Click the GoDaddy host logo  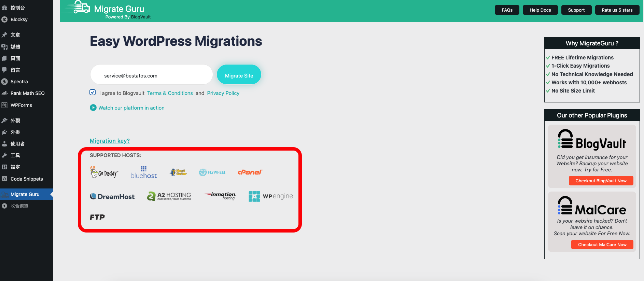pos(104,172)
